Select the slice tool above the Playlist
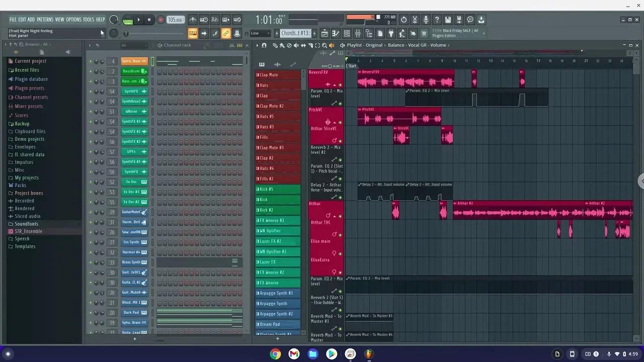 pyautogui.click(x=310, y=46)
